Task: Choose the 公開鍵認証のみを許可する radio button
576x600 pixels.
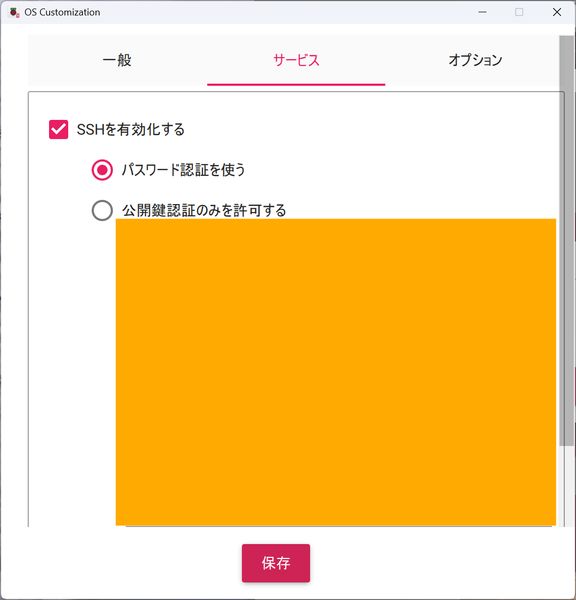Action: click(x=102, y=210)
